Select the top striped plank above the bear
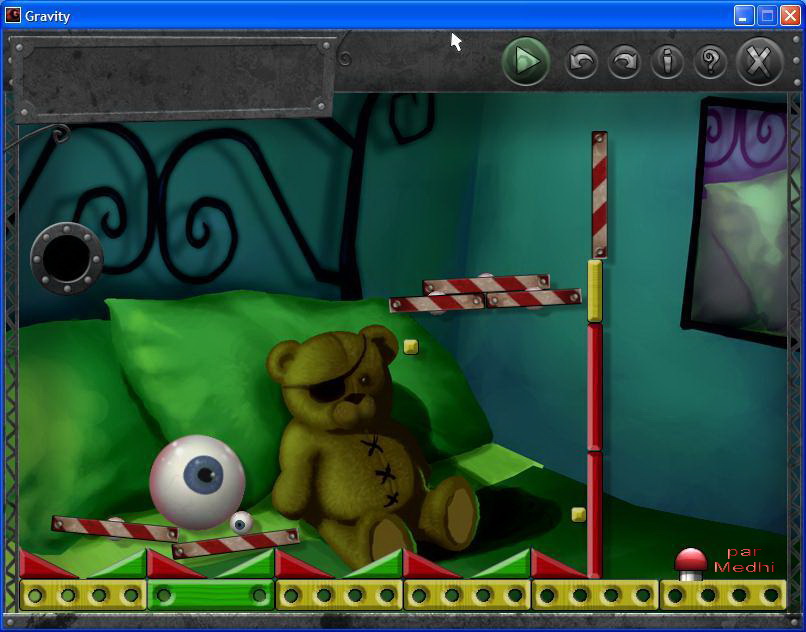Viewport: 806px width, 632px height. click(x=486, y=283)
